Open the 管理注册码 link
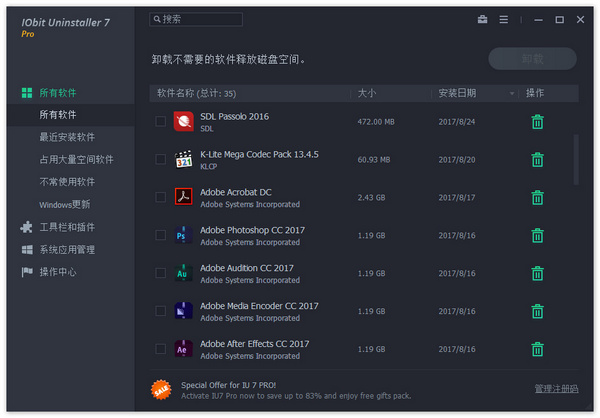The height and width of the screenshot is (418, 600). tap(556, 389)
